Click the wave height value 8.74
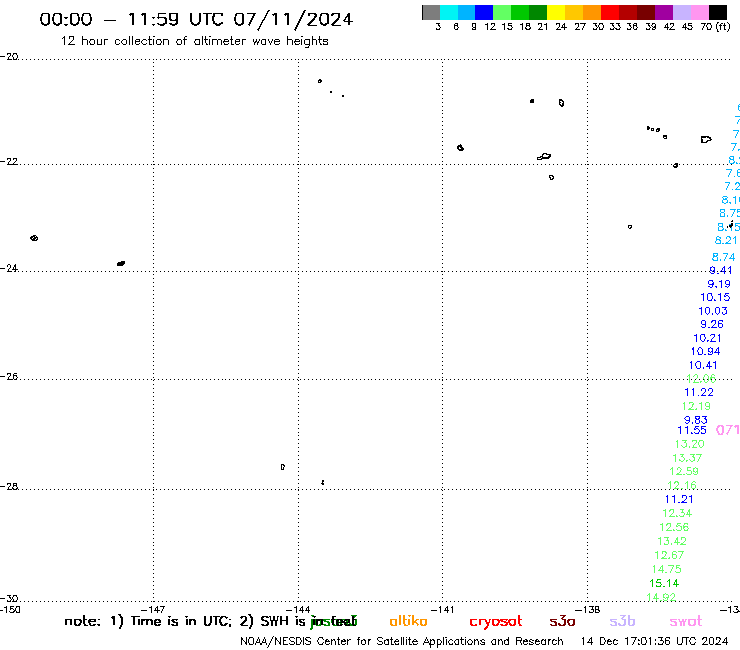Viewport: 740px width, 650px height. (x=723, y=257)
